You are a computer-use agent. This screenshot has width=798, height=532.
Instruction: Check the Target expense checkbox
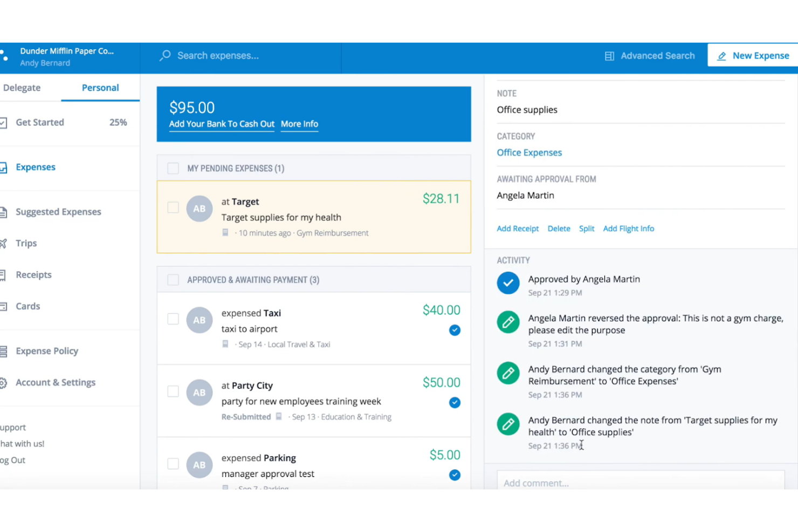click(173, 207)
